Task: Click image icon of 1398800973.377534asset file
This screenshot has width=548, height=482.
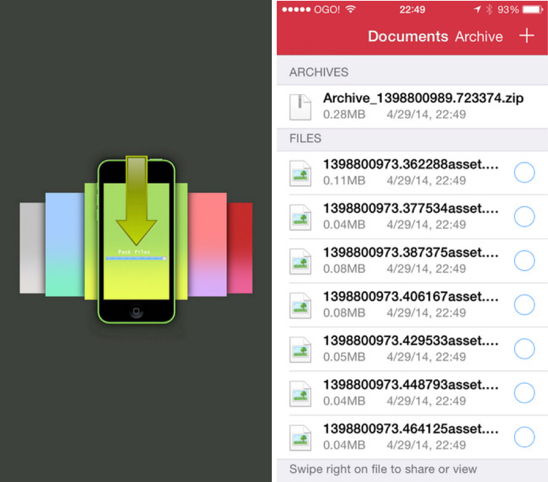Action: [x=300, y=217]
